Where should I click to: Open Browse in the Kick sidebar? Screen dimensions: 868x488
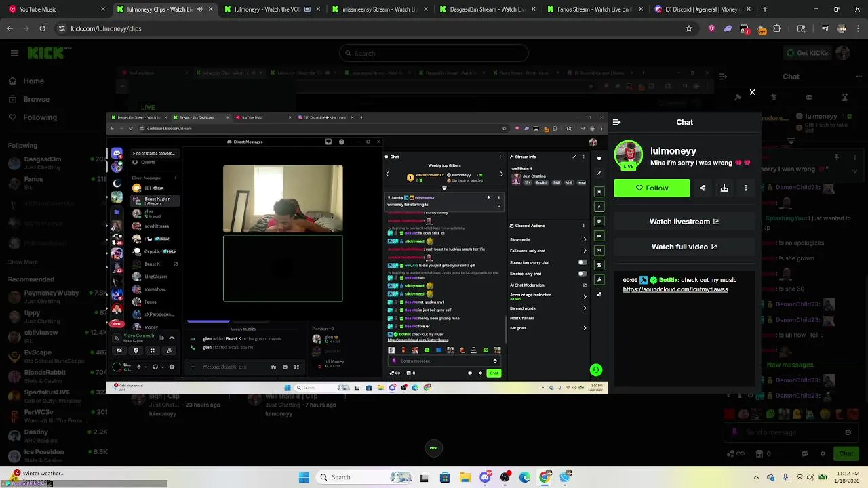tap(28, 99)
